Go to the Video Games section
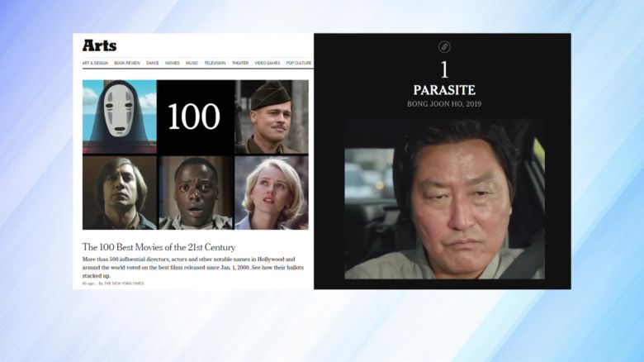This screenshot has width=644, height=362. pyautogui.click(x=268, y=63)
